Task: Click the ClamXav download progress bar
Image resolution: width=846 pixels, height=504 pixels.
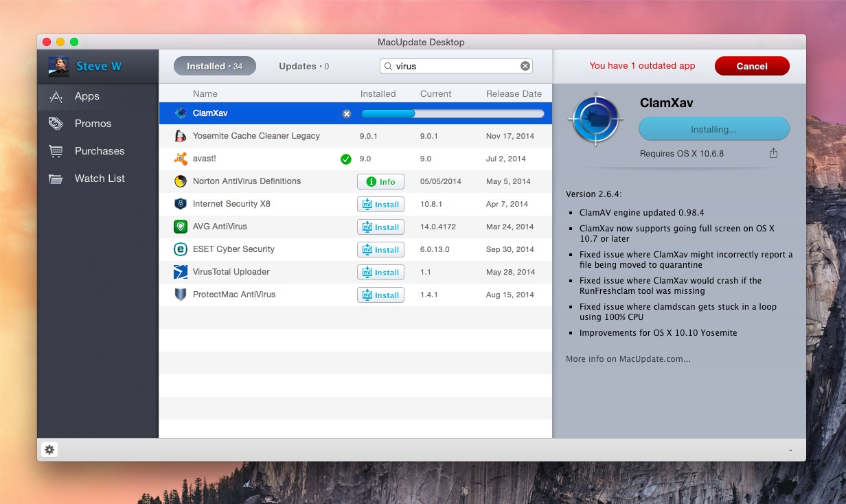Action: pyautogui.click(x=453, y=113)
